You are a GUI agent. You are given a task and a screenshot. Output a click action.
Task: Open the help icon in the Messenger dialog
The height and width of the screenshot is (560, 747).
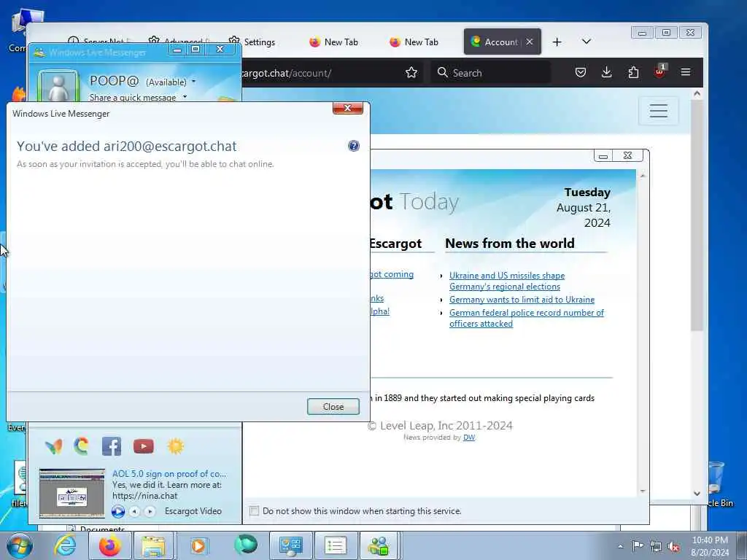(354, 146)
